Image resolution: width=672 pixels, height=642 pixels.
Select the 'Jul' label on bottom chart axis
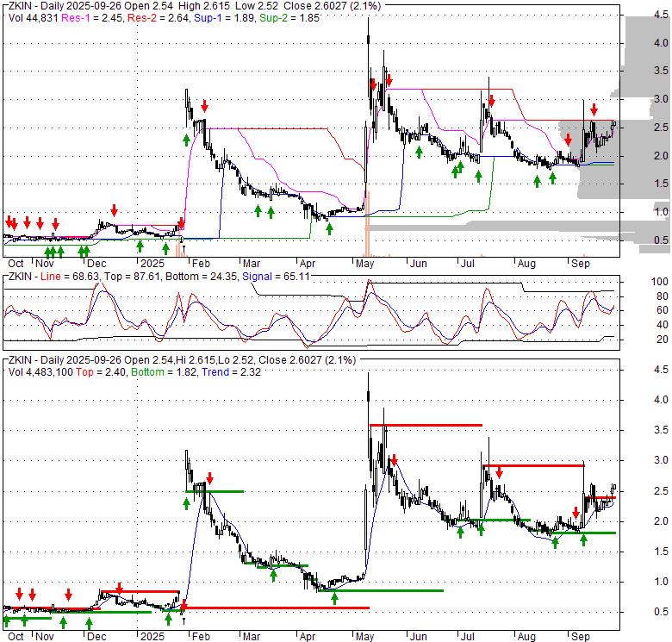pyautogui.click(x=467, y=637)
